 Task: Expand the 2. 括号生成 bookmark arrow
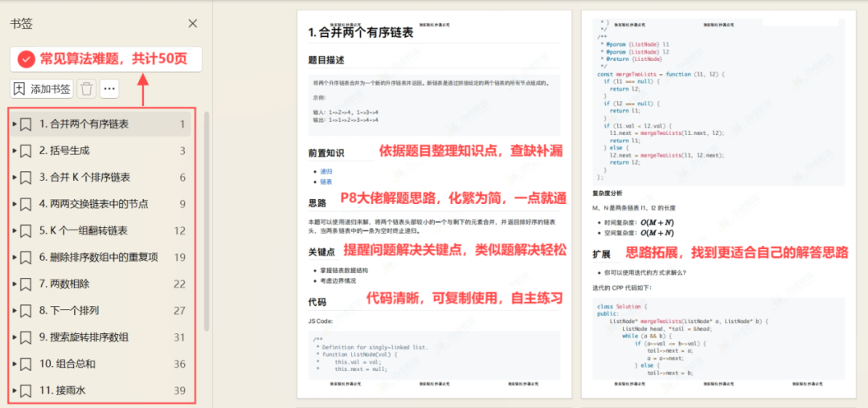pyautogui.click(x=14, y=151)
